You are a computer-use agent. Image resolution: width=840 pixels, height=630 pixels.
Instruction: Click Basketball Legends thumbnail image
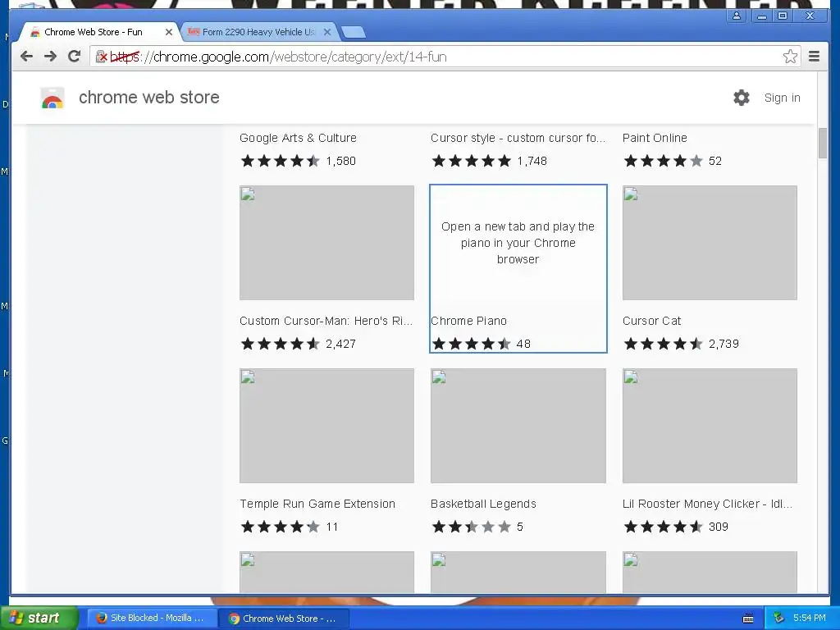click(x=518, y=426)
